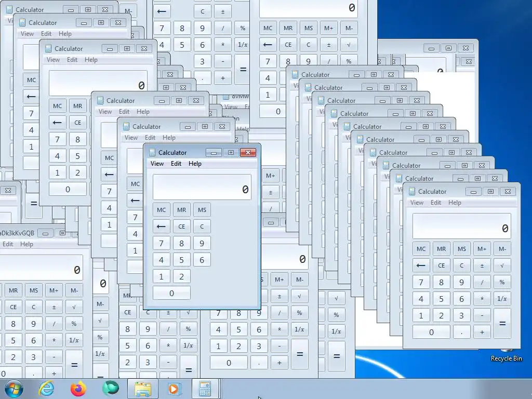Click M- in the rightmost front Calculator

(502, 249)
